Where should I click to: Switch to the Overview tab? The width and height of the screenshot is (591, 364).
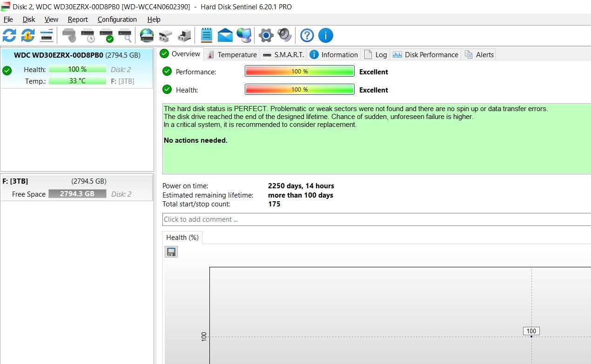[180, 54]
